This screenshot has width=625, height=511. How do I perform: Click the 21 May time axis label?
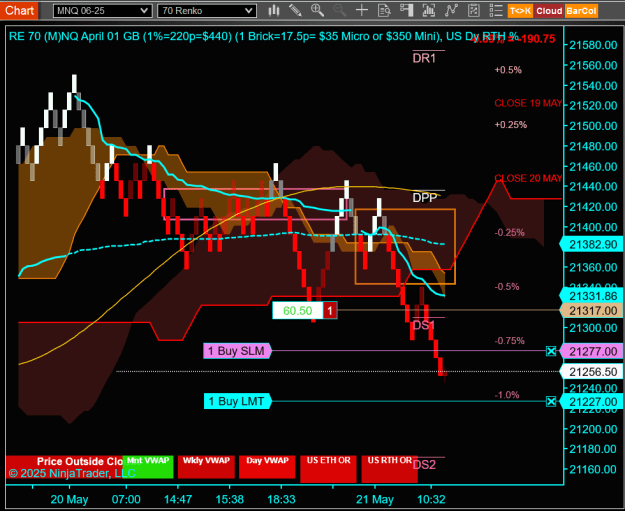point(375,499)
